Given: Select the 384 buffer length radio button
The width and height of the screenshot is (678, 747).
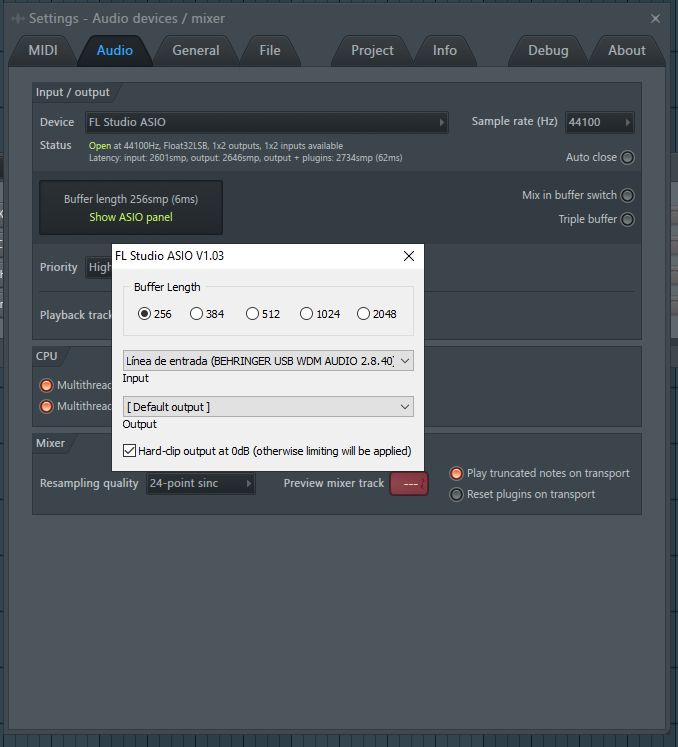Looking at the screenshot, I should (196, 314).
